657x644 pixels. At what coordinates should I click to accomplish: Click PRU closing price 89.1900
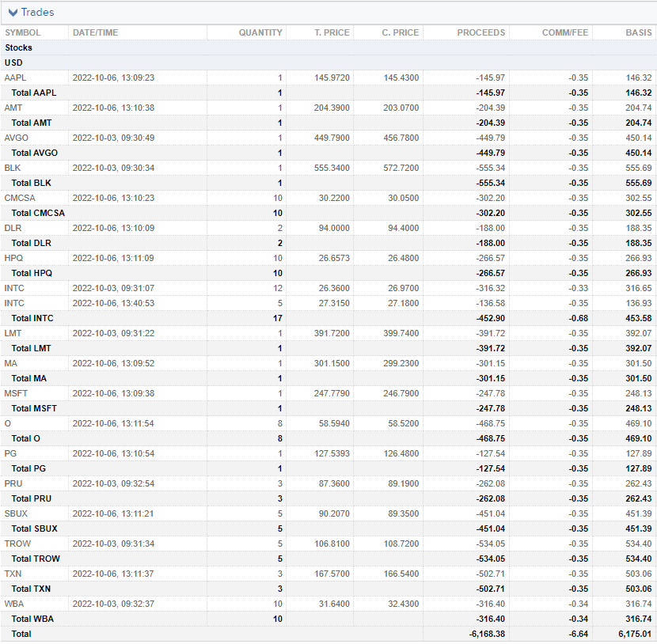point(404,485)
